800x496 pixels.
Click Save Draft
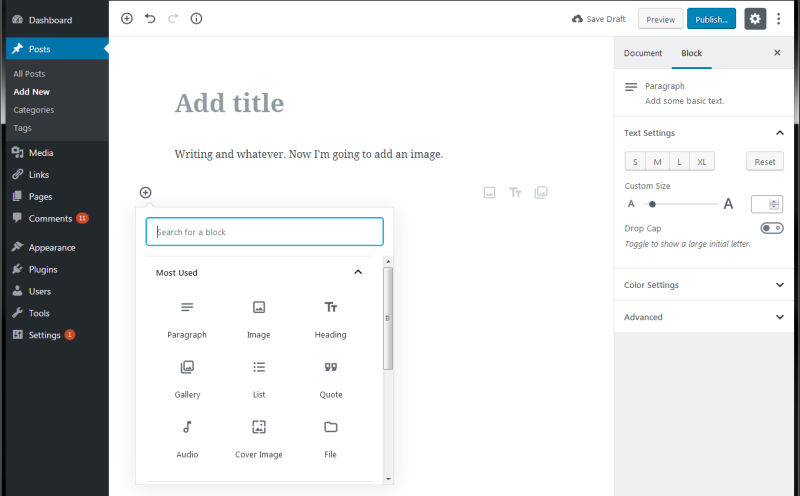pos(598,19)
